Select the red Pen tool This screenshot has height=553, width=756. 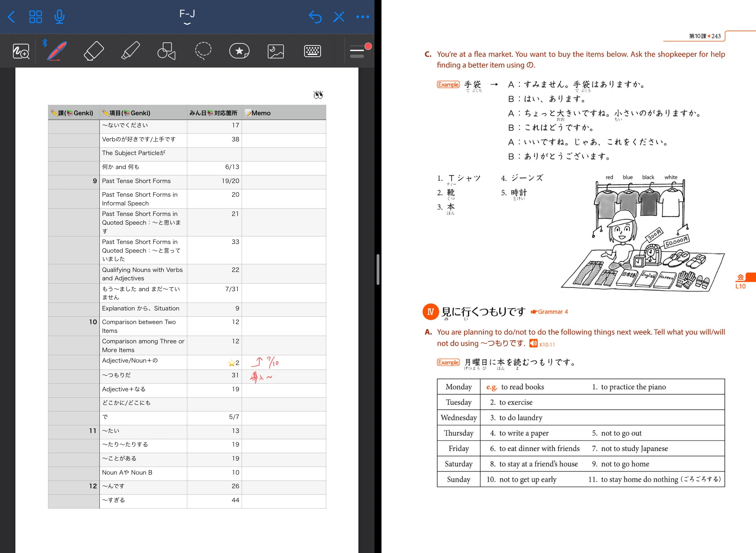(57, 51)
